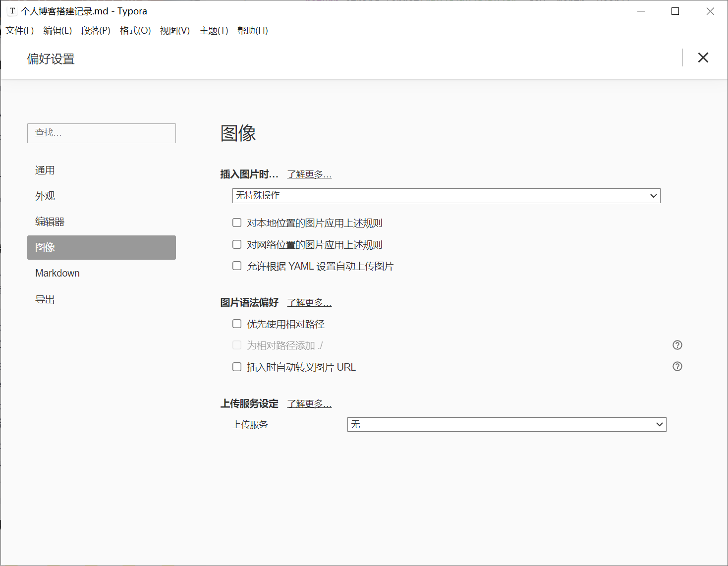Screen dimensions: 728x566
Task: Expand the 上传服务 dropdown
Action: pos(506,424)
